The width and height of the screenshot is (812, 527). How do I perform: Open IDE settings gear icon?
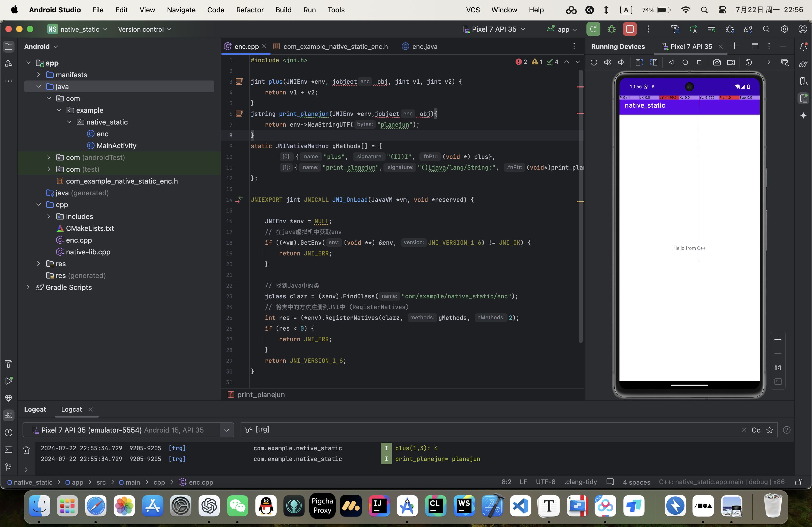pyautogui.click(x=784, y=29)
